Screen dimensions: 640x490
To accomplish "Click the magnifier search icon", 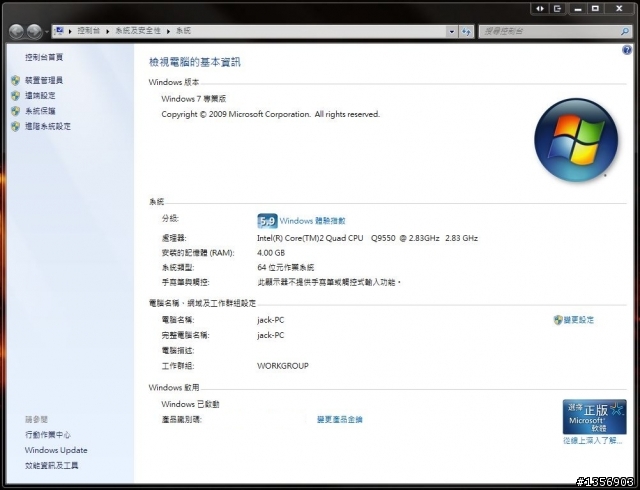I will click(624, 31).
